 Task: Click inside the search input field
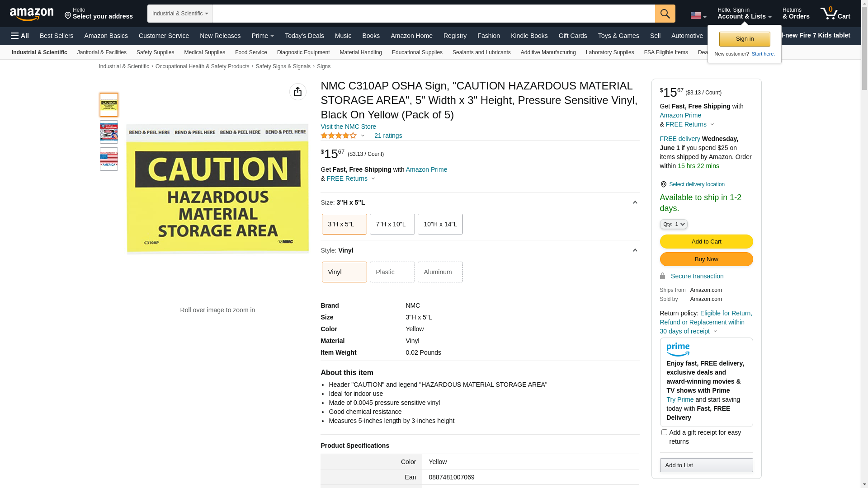click(x=433, y=14)
